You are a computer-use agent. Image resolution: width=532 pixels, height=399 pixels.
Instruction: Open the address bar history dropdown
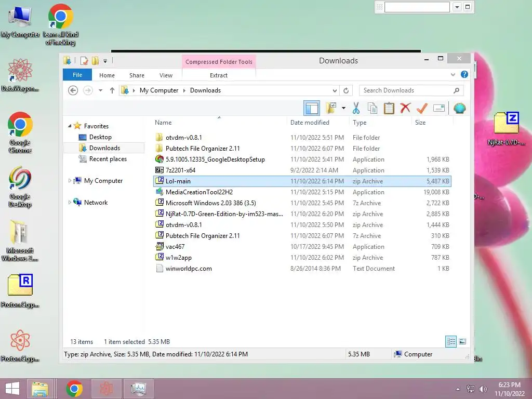(335, 90)
